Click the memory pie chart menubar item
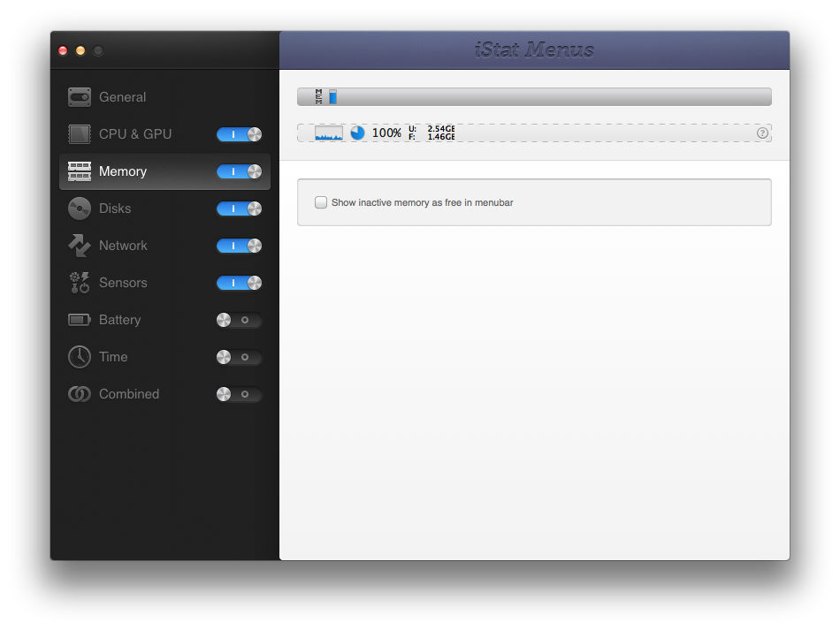 pos(357,133)
